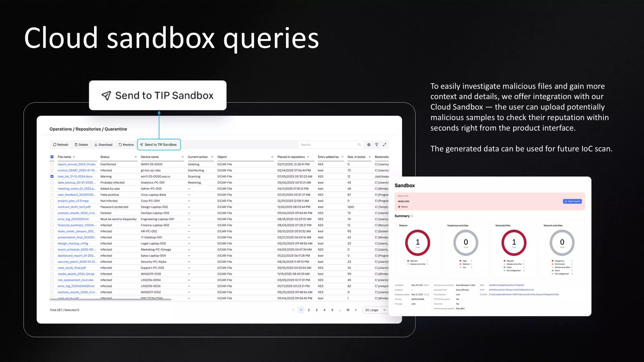
Task: Open the Size, in bytes column dropdown
Action: pos(370,157)
